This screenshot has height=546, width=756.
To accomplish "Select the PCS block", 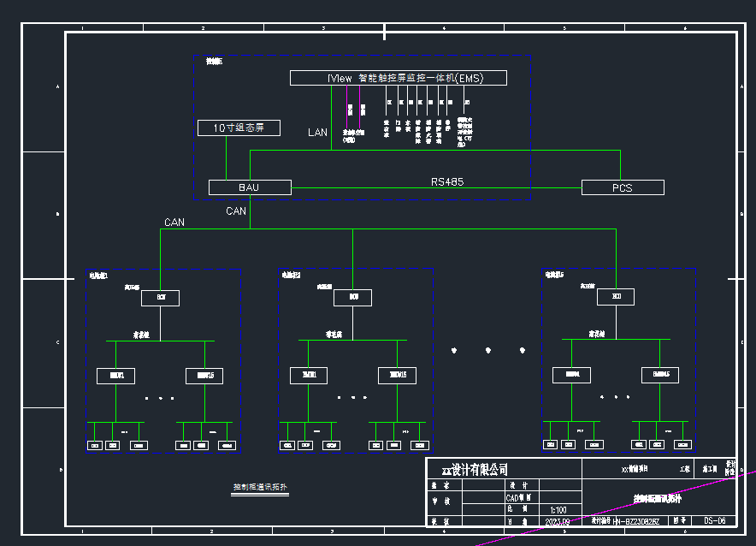I will point(622,187).
